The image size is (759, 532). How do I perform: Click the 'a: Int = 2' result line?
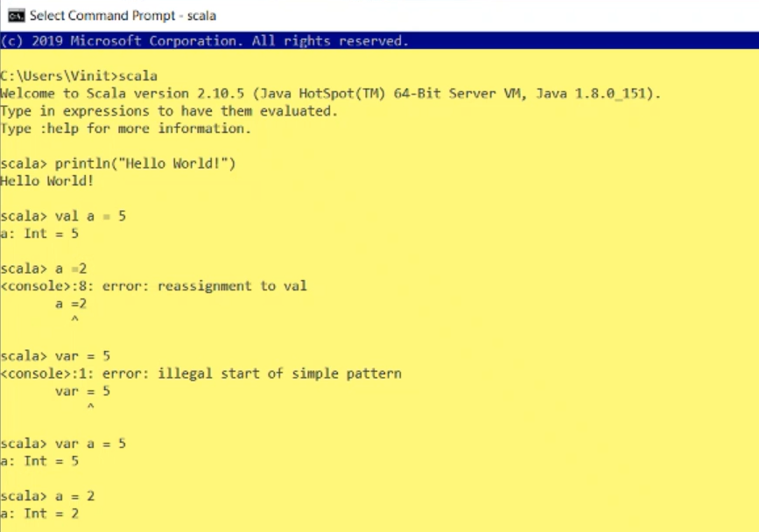click(x=39, y=514)
